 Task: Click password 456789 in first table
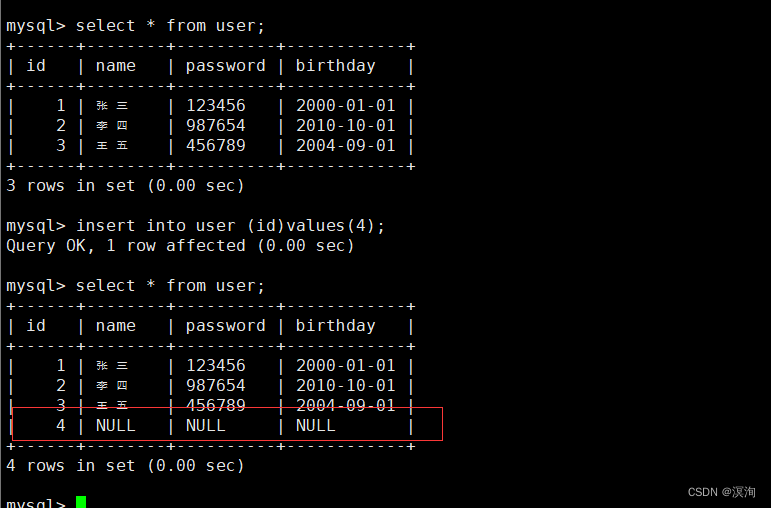tap(215, 146)
